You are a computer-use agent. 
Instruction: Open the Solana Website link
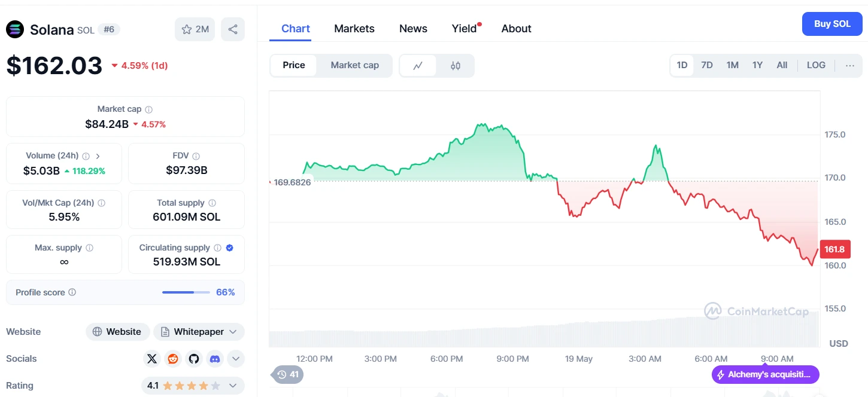click(117, 332)
